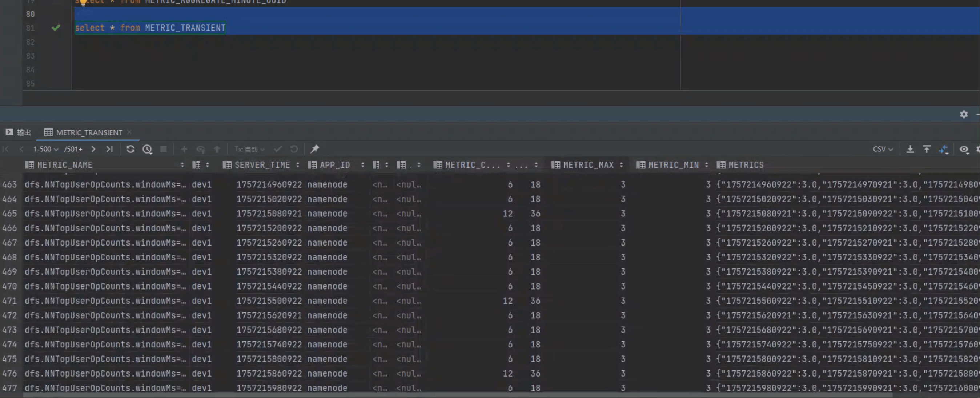The width and height of the screenshot is (980, 398).
Task: Sort by the METRIC_MIN column arrows
Action: 707,165
